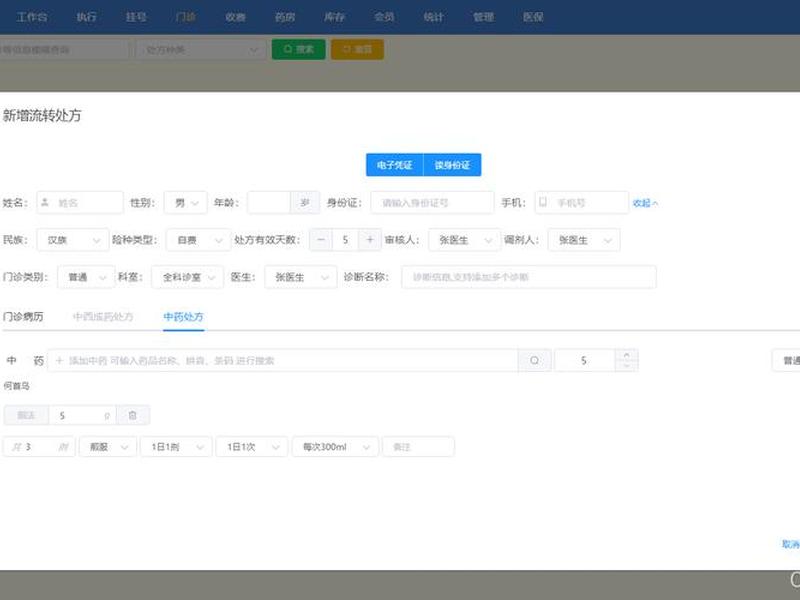Screen dimensions: 800x600
Task: Click the up arrow on herb dose count stepper
Action: (x=627, y=355)
